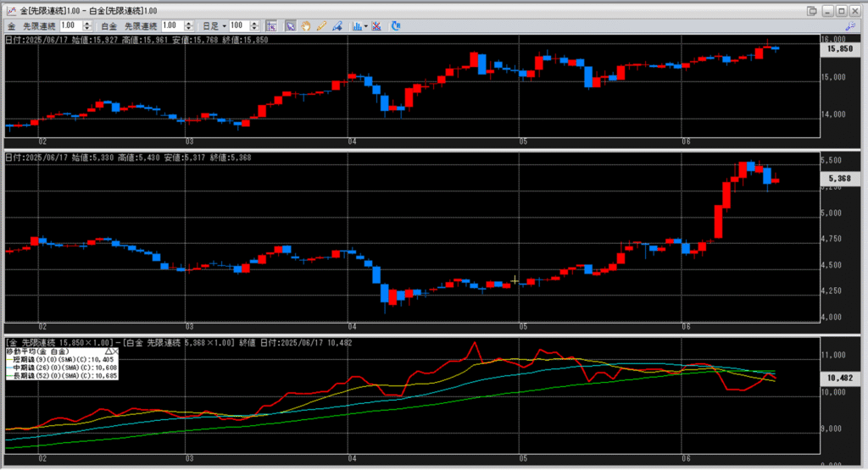This screenshot has height=470, width=868.
Task: Open dropdown arrow beside technical indicator icon
Action: click(366, 26)
